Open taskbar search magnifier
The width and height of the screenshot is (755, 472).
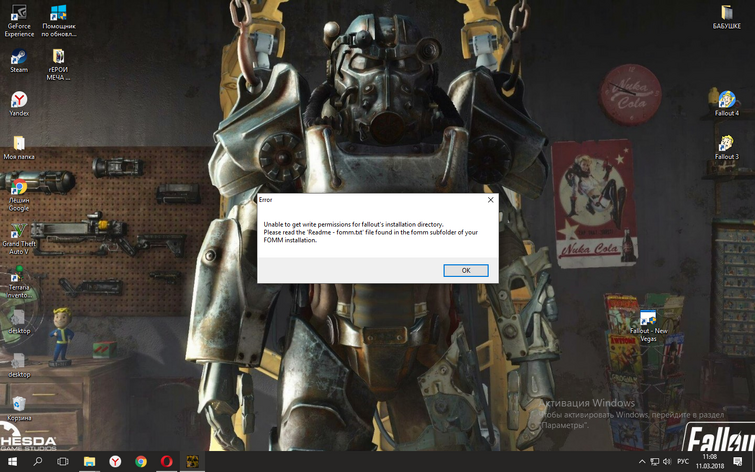38,461
